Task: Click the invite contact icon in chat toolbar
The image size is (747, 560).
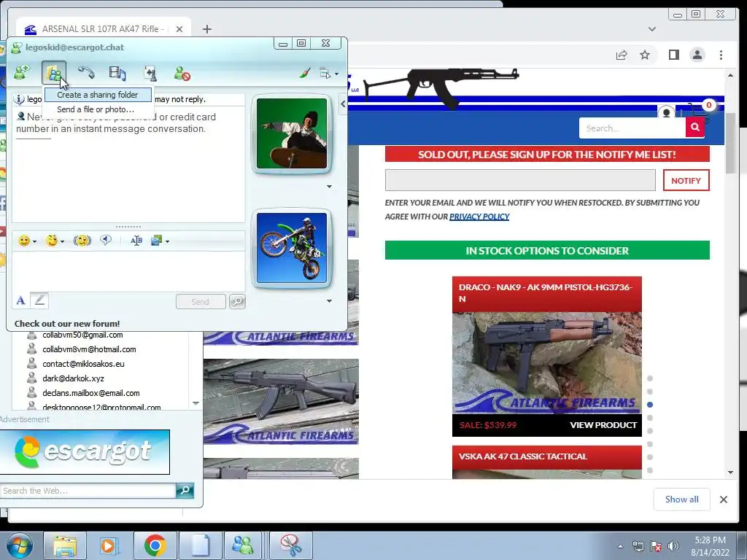Action: click(22, 73)
